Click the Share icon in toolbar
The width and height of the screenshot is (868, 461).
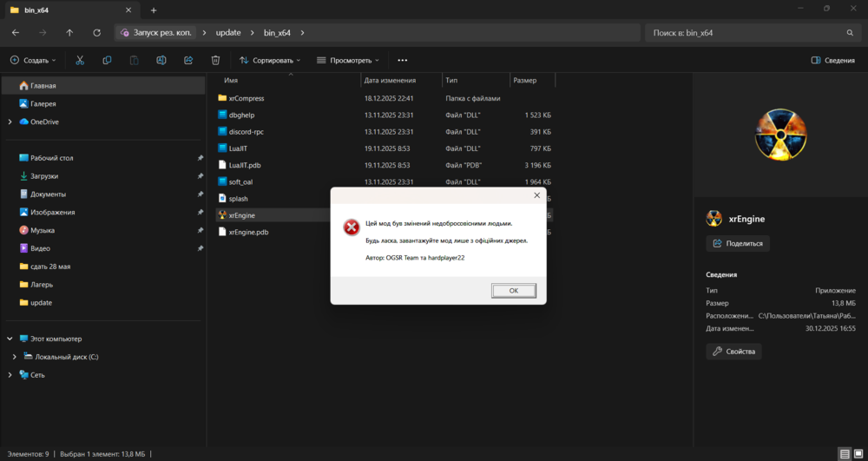tap(188, 60)
